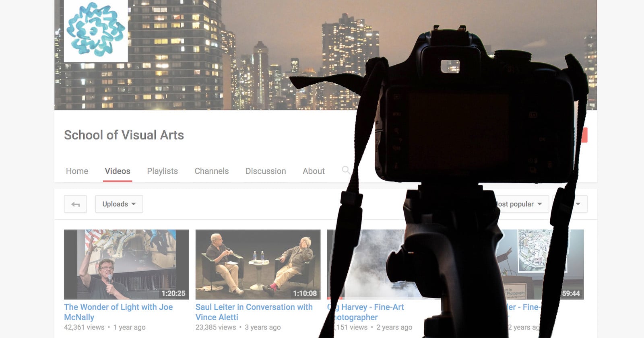The width and height of the screenshot is (644, 338).
Task: Open the Playlists tab
Action: (x=162, y=171)
